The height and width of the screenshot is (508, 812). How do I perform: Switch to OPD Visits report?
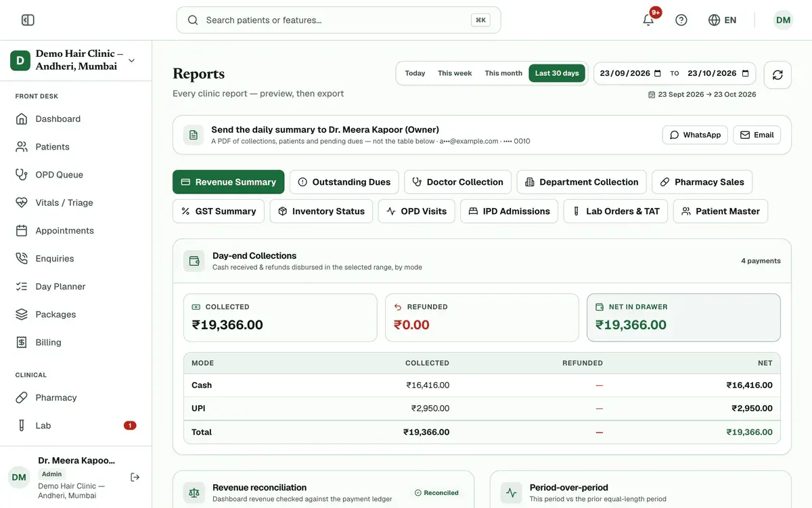416,211
